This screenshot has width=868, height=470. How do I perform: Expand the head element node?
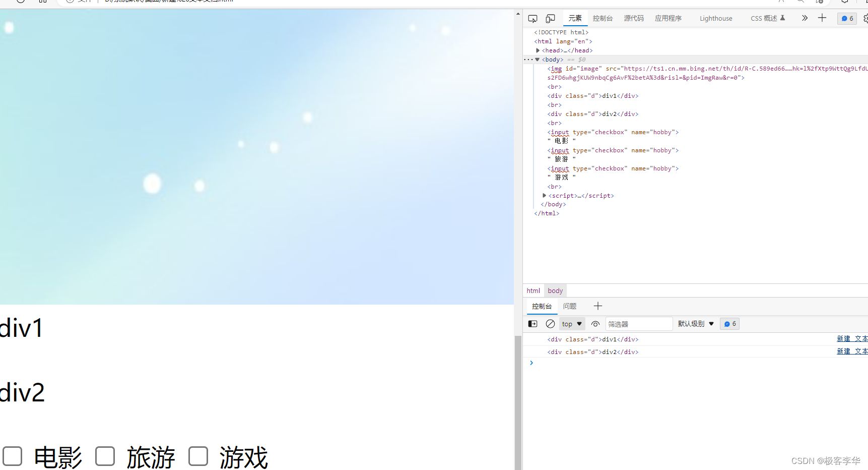pos(538,50)
